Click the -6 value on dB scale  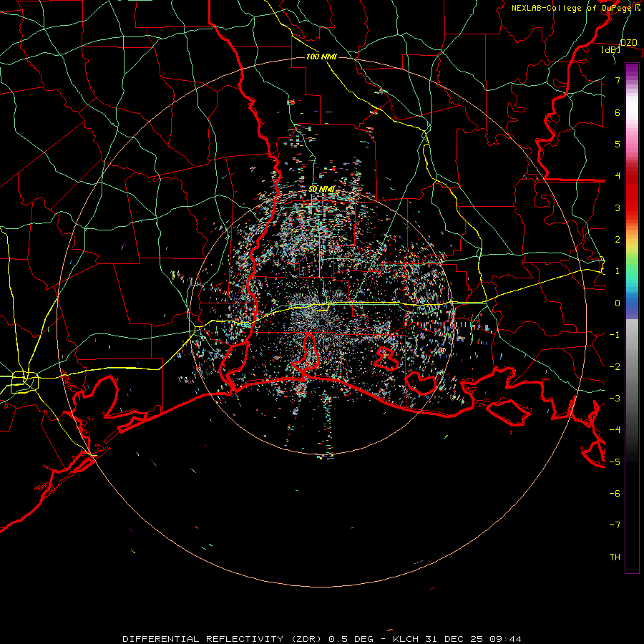(x=615, y=494)
